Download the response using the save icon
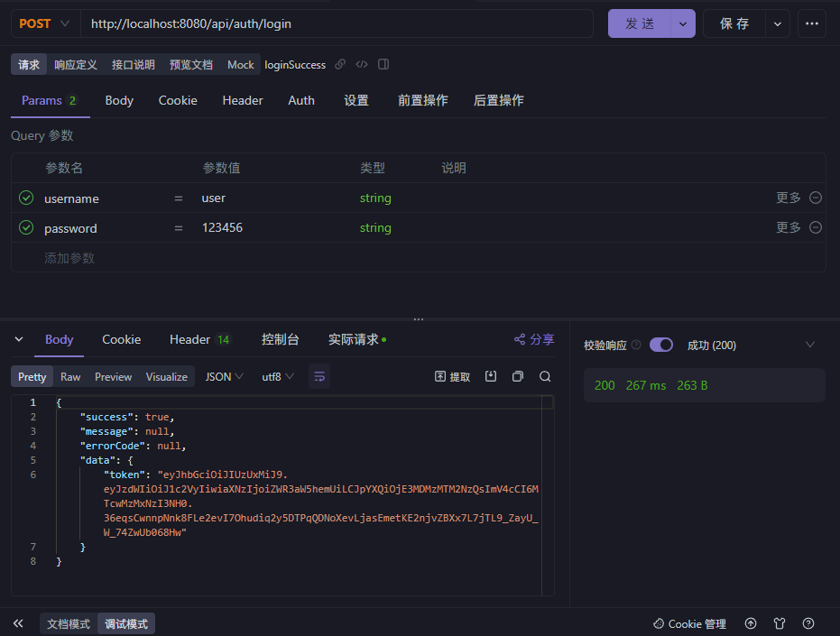Screen dimensions: 840x636 pyautogui.click(x=491, y=376)
